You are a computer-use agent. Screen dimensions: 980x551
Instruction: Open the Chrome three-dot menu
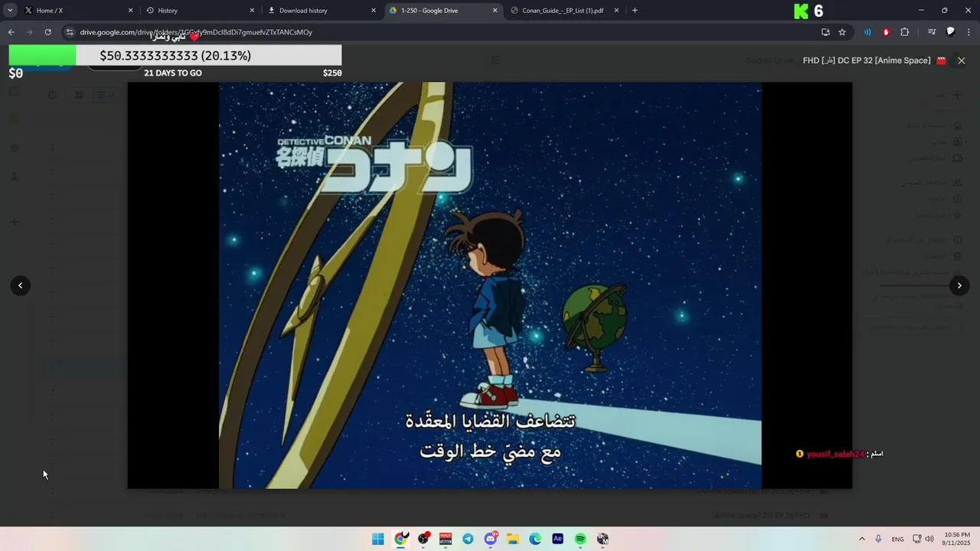click(969, 32)
